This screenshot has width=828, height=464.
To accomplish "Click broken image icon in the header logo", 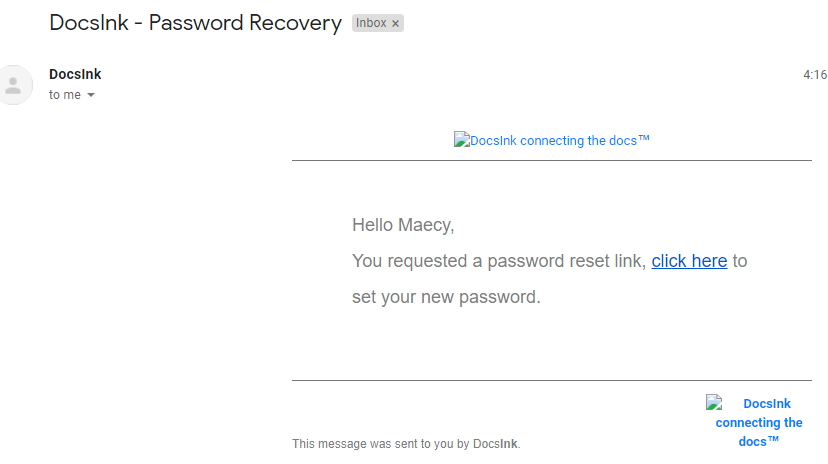I will tap(462, 139).
